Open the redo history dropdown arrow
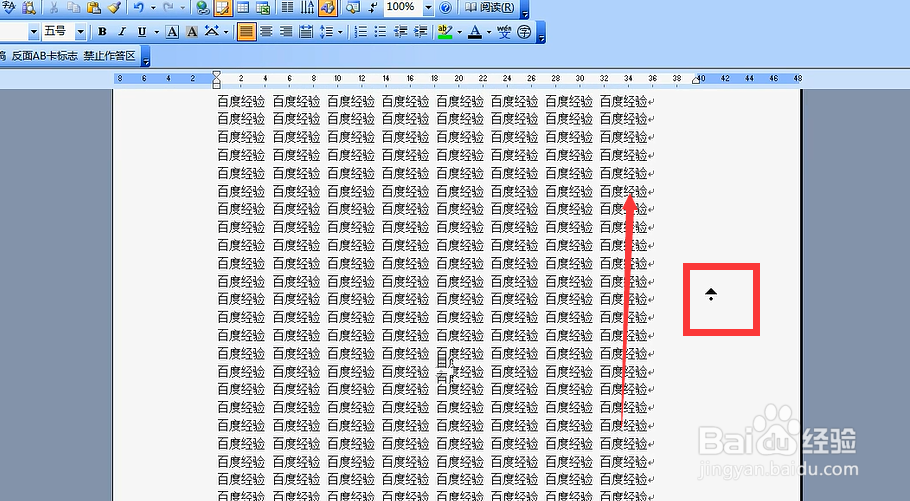Image resolution: width=910 pixels, height=501 pixels. click(183, 8)
